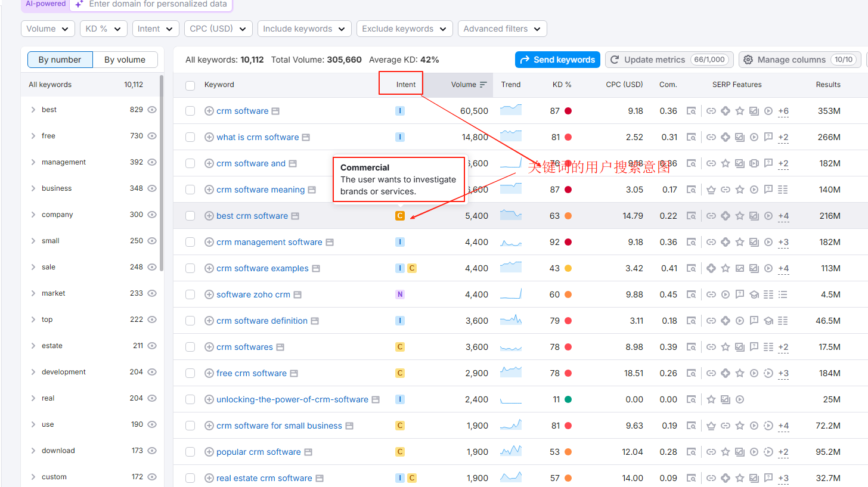
Task: Select the By number tab
Action: tap(60, 60)
